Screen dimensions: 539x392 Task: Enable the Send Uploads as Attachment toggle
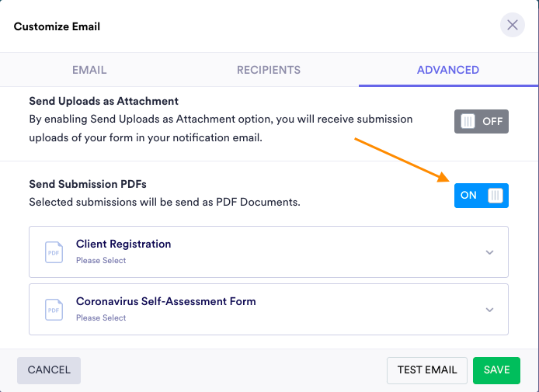coord(481,121)
